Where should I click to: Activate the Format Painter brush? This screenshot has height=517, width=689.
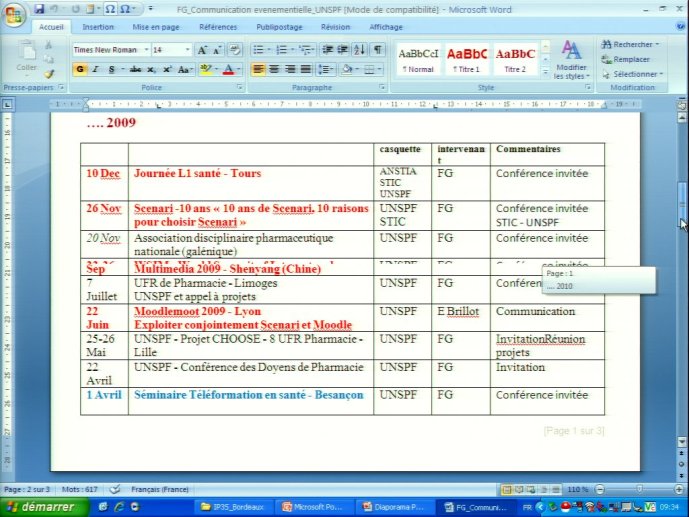(49, 74)
